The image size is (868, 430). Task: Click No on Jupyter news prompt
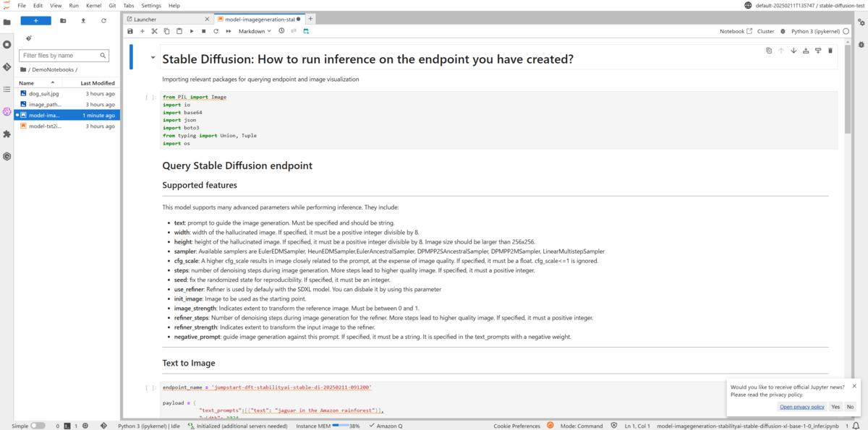pyautogui.click(x=850, y=407)
